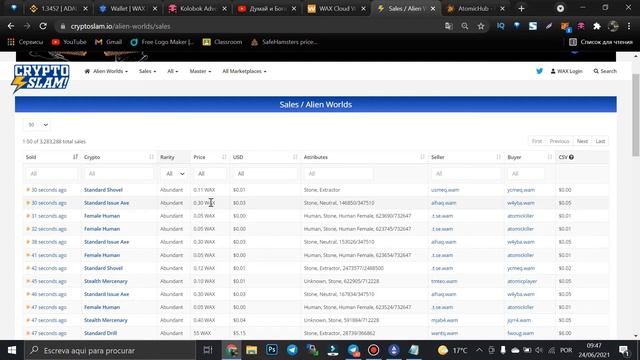Viewport: 640px width, 360px height.
Task: Expand the Master menu
Action: pyautogui.click(x=200, y=71)
